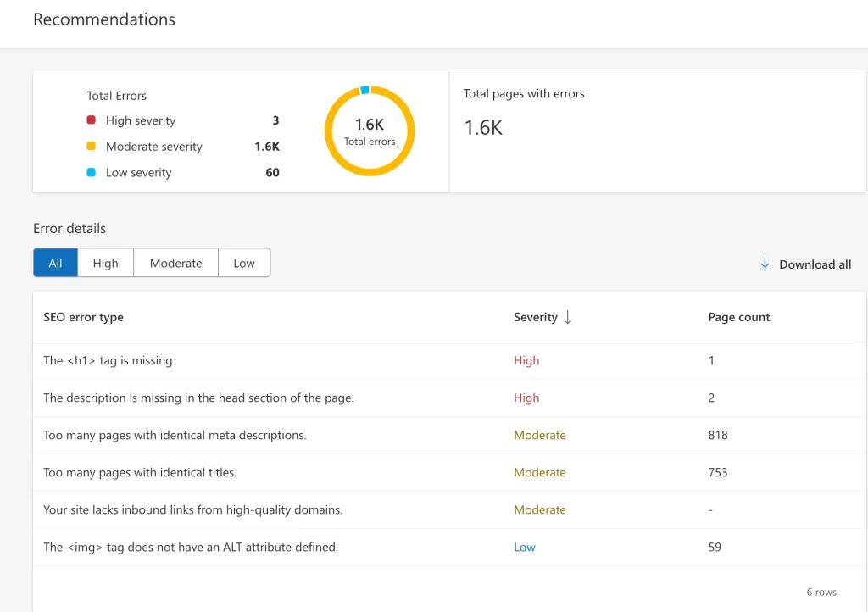Click page count 1 for h1 tag row
The image size is (868, 612).
tap(711, 361)
